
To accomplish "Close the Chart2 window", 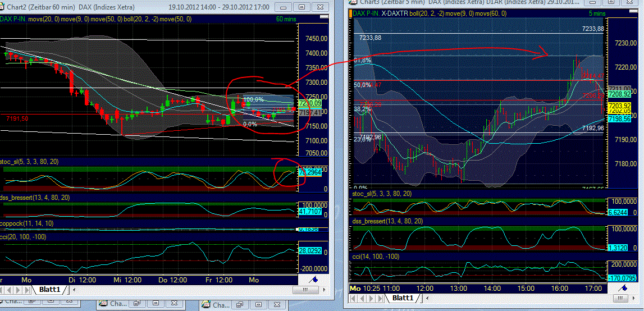I will 322,7.
